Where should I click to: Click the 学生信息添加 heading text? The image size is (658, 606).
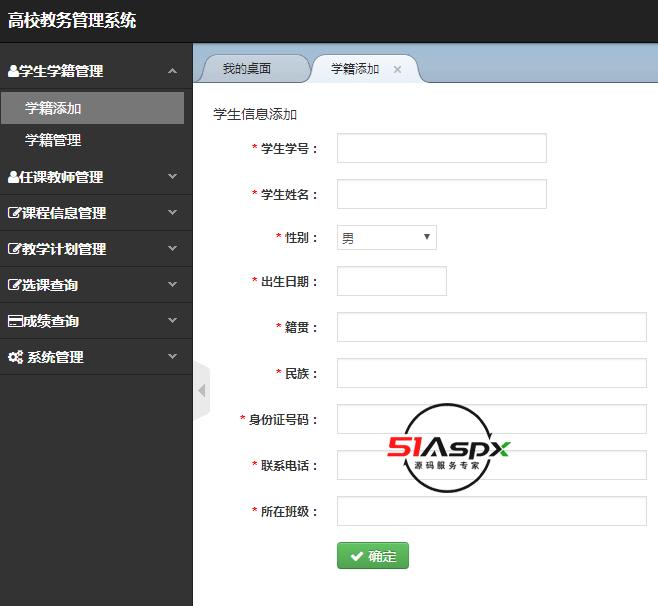(255, 114)
